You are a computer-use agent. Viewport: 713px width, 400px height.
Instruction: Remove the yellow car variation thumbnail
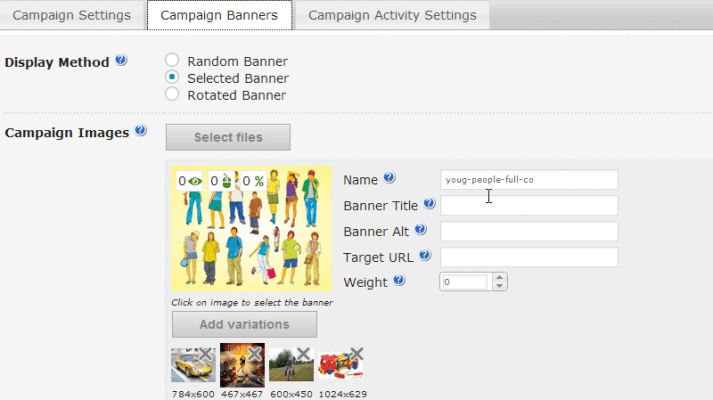coord(205,354)
